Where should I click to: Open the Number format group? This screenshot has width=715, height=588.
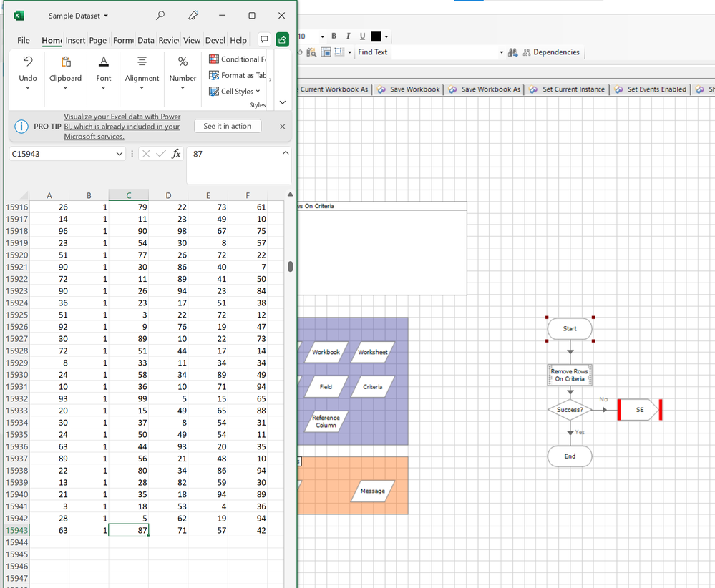pos(183,73)
